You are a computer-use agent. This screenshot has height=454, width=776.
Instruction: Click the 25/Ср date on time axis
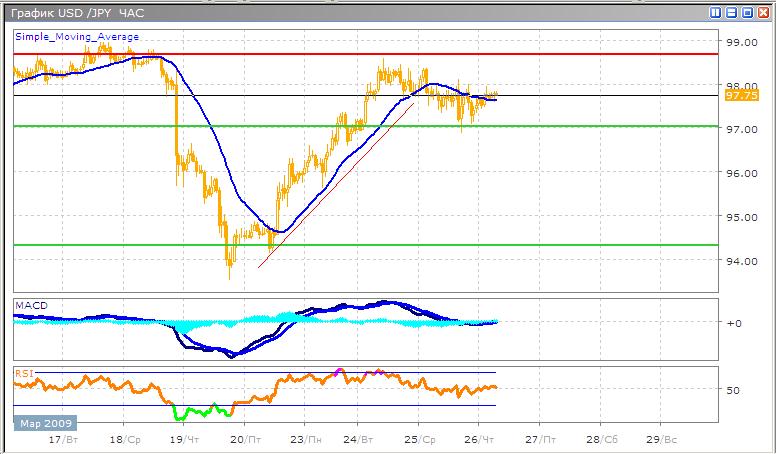[419, 440]
